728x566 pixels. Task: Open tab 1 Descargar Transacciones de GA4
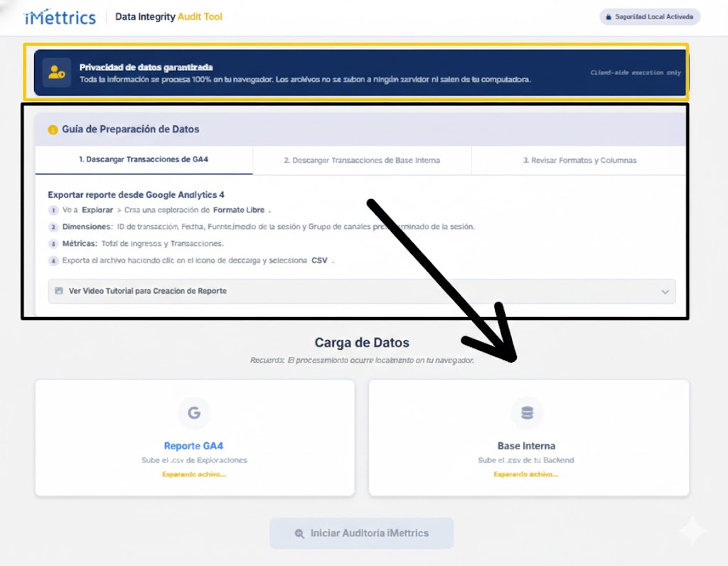[x=144, y=160]
